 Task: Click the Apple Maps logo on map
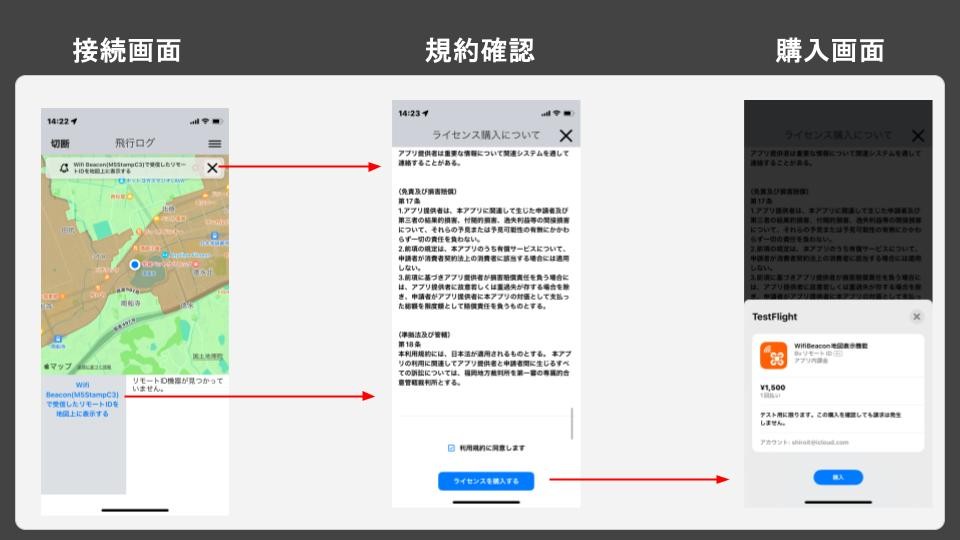[x=60, y=367]
